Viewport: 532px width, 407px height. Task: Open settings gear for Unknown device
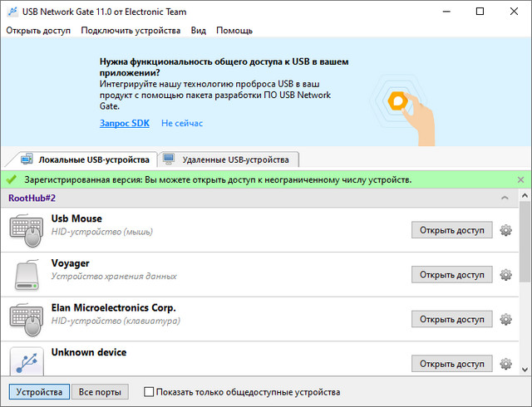click(505, 364)
